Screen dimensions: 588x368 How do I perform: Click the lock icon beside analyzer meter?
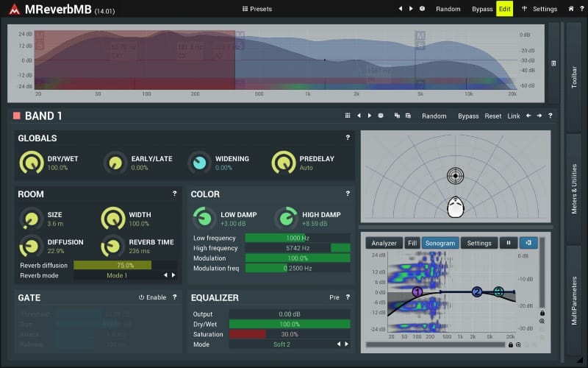tap(542, 314)
